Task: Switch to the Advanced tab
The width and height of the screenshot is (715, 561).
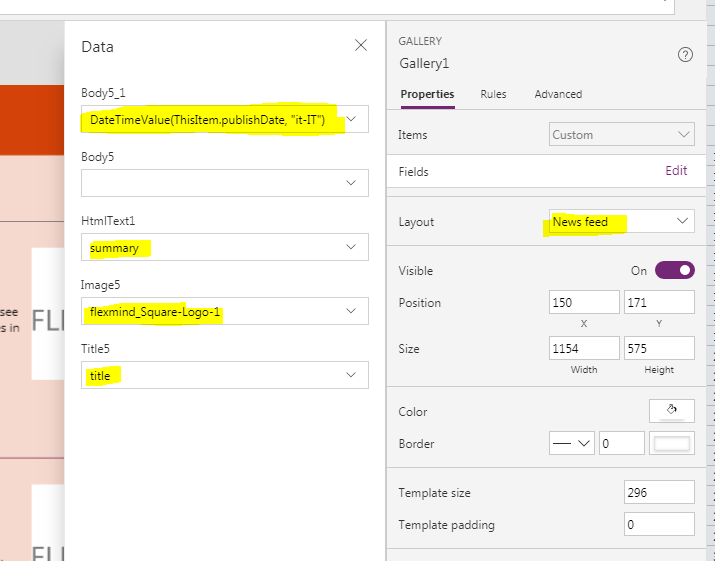Action: pos(558,94)
